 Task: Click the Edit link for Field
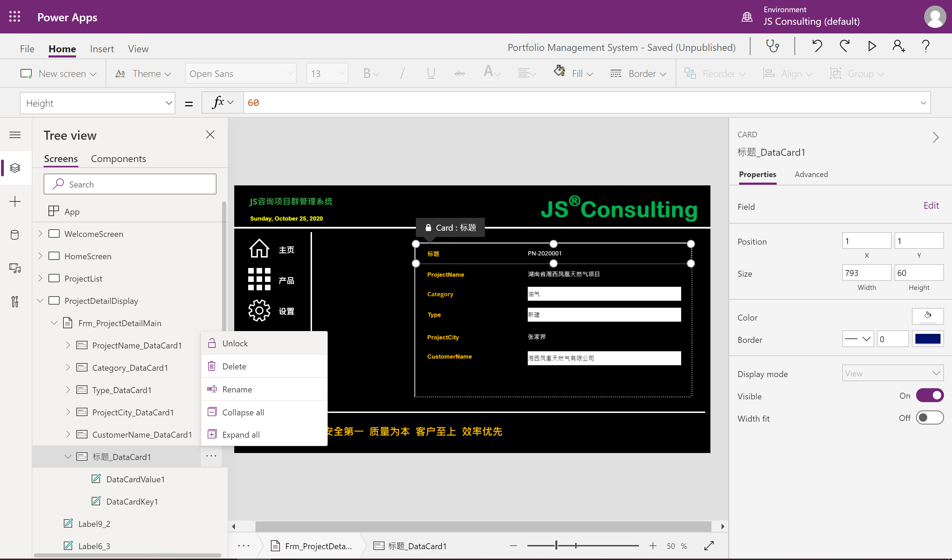click(x=931, y=205)
